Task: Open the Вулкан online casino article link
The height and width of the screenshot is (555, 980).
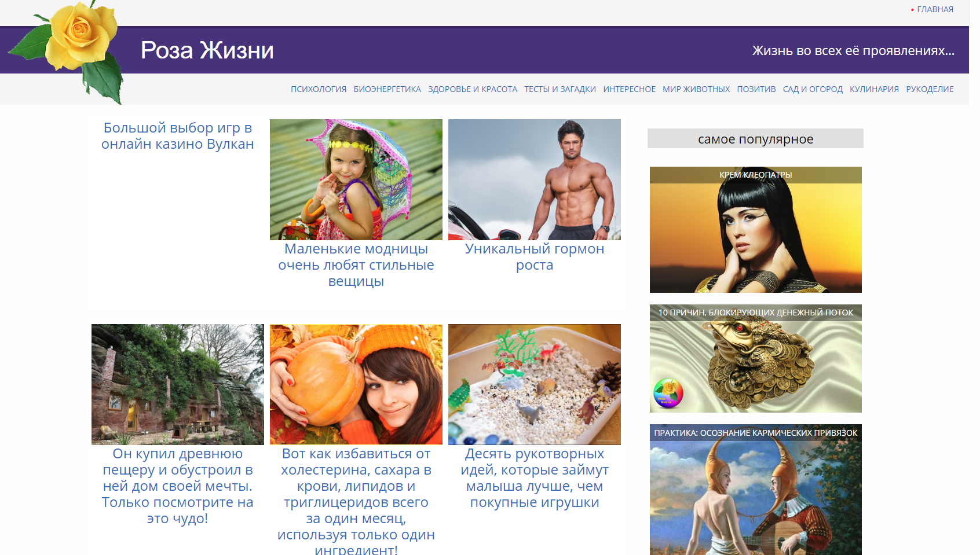Action: [x=178, y=136]
